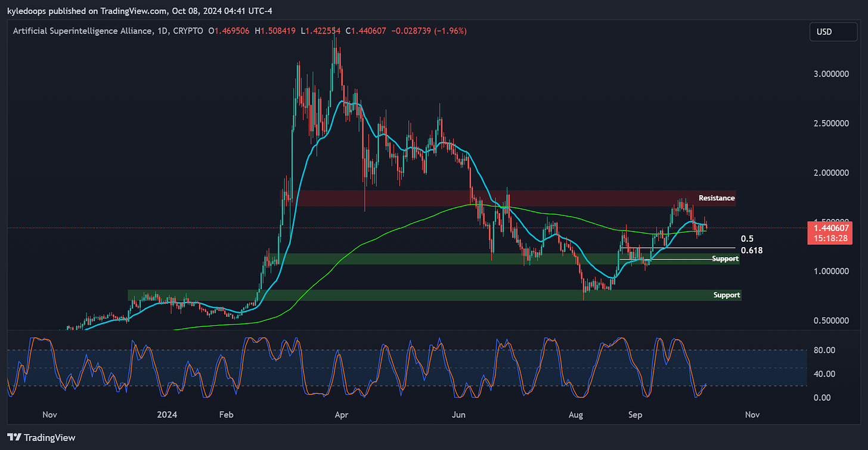Click the red Resistance zone rectangle

click(x=507, y=198)
